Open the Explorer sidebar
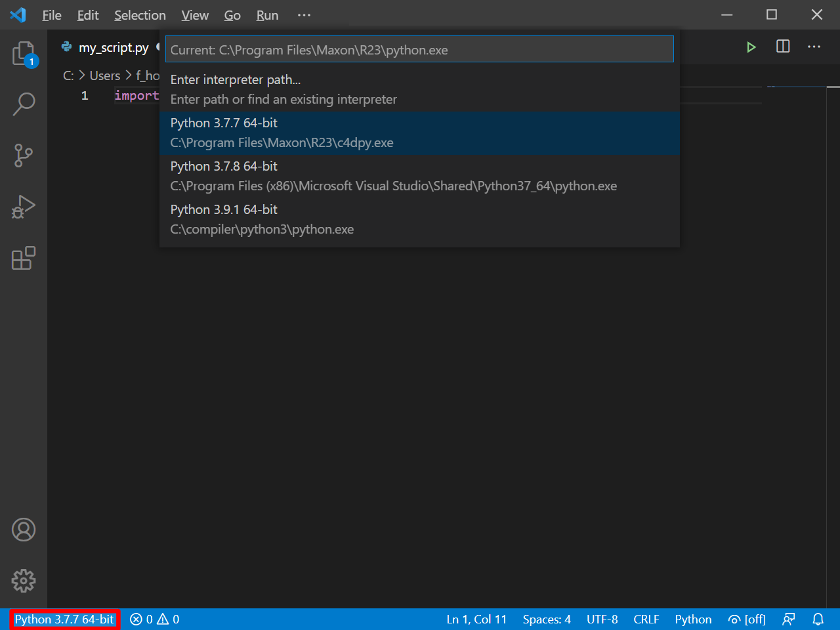840x630 pixels. (x=24, y=54)
